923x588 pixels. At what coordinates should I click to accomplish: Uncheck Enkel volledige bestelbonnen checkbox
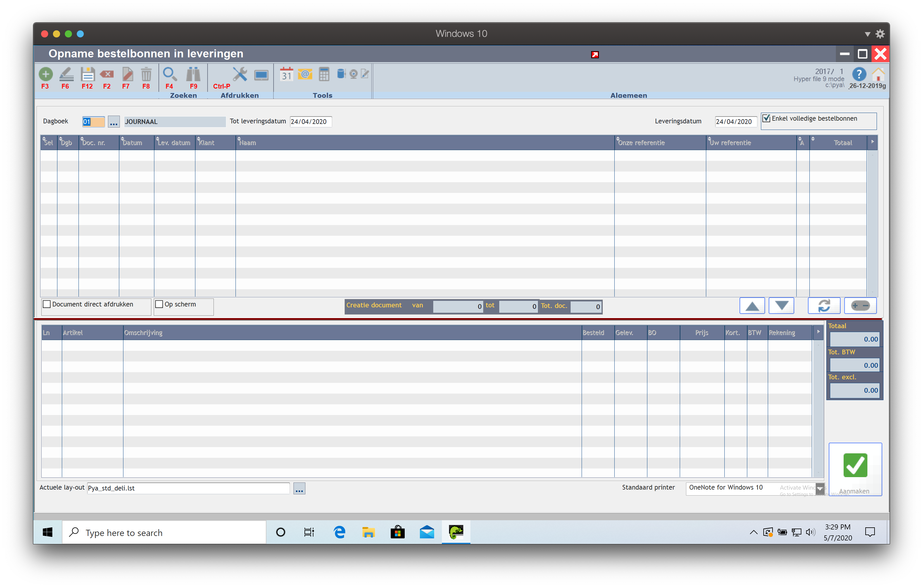[x=766, y=118]
